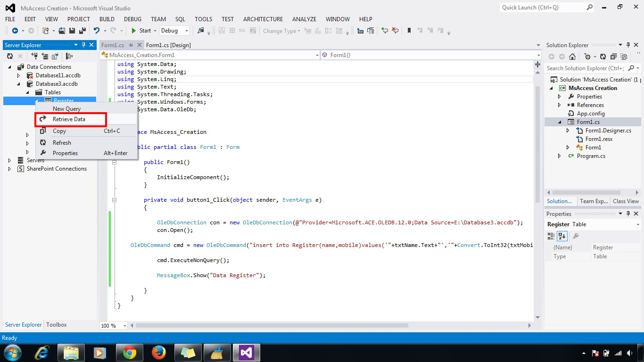Click the Solution Explorer refresh icon
644x362 pixels.
point(603,57)
